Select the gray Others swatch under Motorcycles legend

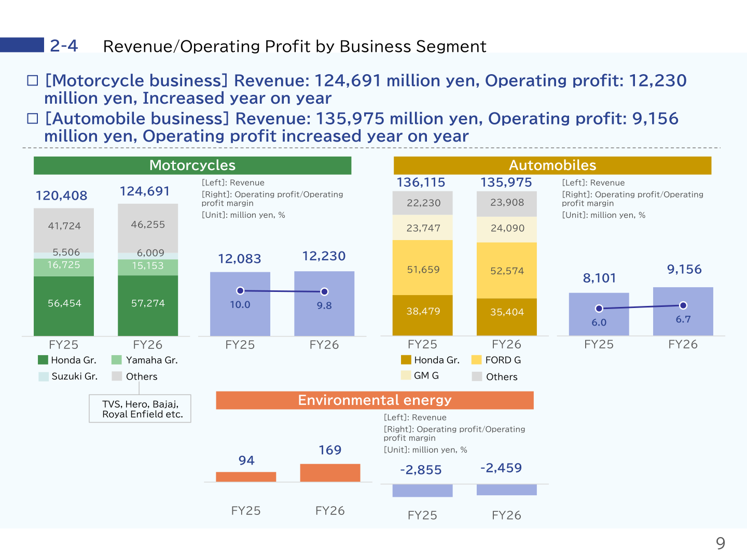pyautogui.click(x=117, y=376)
